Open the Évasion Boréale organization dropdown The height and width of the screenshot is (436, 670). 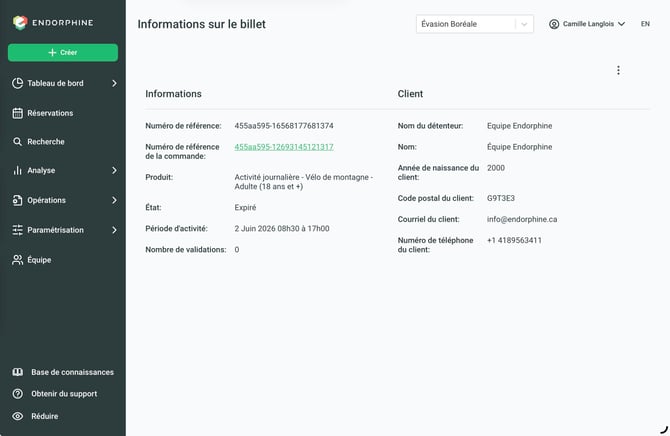pos(475,24)
